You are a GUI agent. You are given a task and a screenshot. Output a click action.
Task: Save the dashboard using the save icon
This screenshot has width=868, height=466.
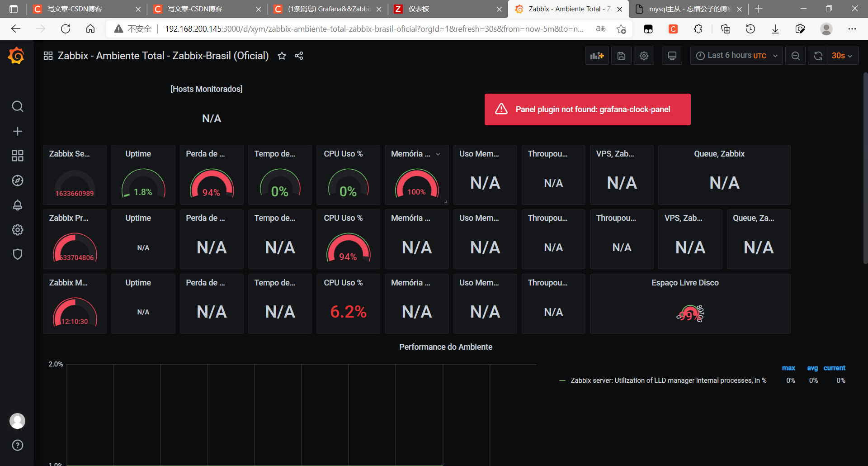point(621,56)
